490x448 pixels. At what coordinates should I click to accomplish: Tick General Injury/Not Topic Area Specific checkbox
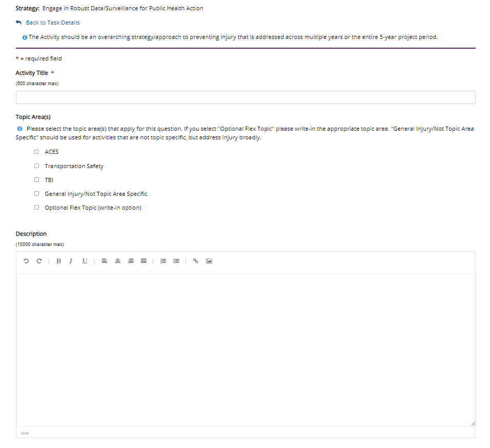click(36, 193)
